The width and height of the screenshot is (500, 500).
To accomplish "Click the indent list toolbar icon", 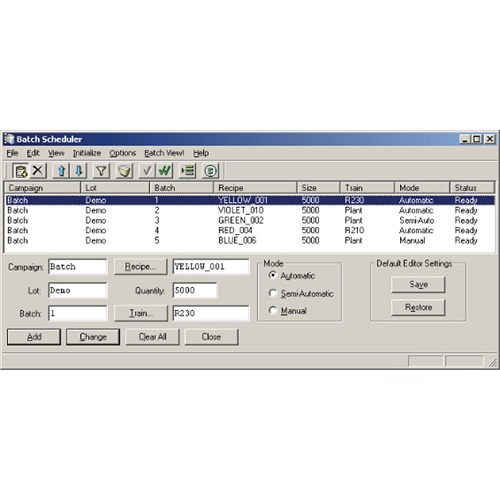I will 187,171.
